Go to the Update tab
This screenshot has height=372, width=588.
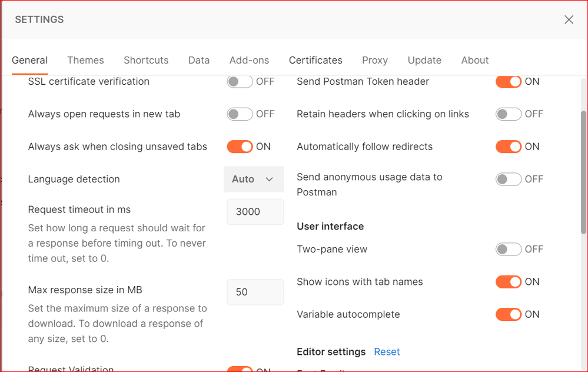(x=424, y=61)
